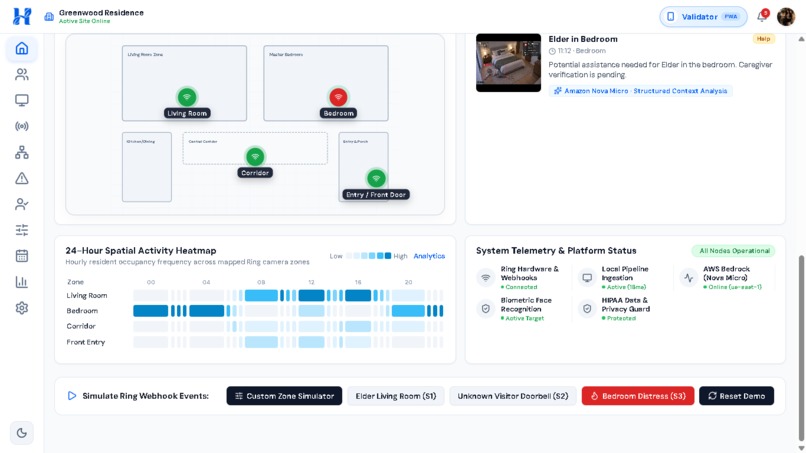Select the red Bedroom camera node
Image resolution: width=806 pixels, height=453 pixels.
coord(338,97)
